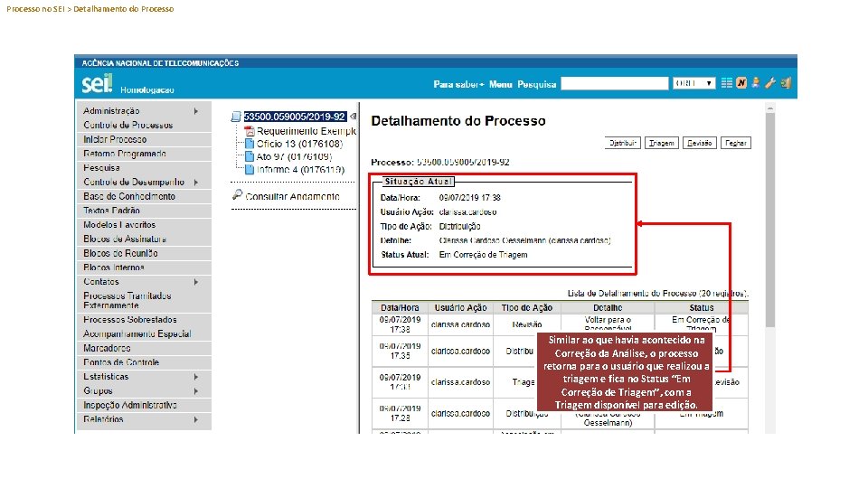Click the Revisão button
This screenshot has width=868, height=488.
(x=700, y=144)
